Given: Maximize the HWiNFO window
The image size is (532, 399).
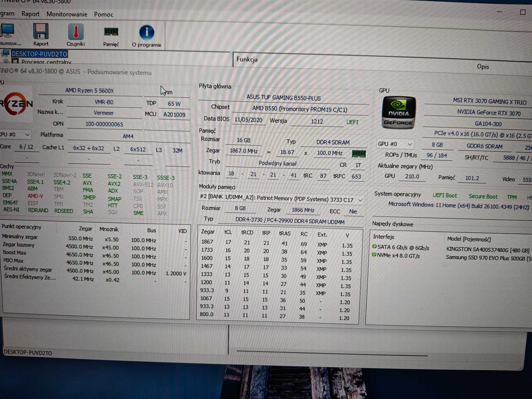Looking at the screenshot, I should 523,12.
